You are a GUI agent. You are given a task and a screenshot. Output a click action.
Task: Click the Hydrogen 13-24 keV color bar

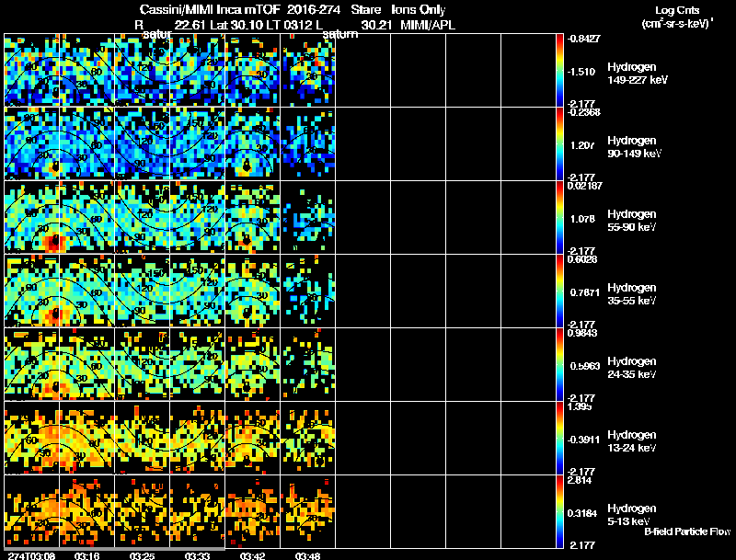(559, 438)
